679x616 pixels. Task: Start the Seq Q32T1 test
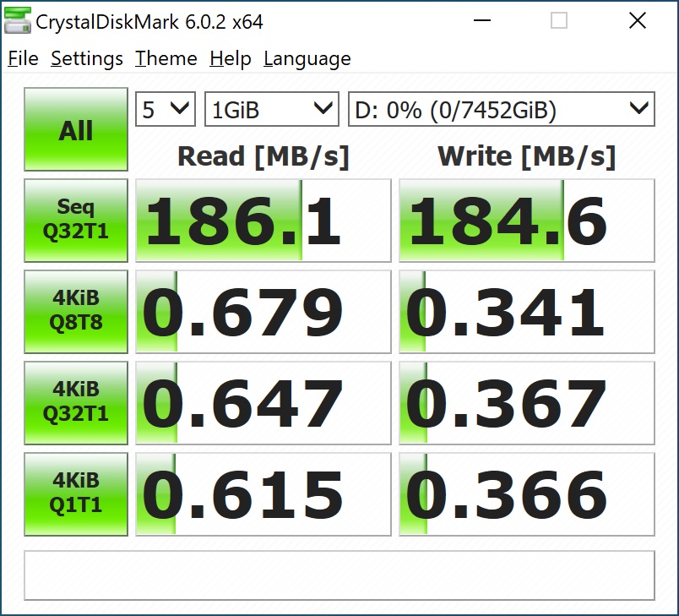[x=76, y=221]
